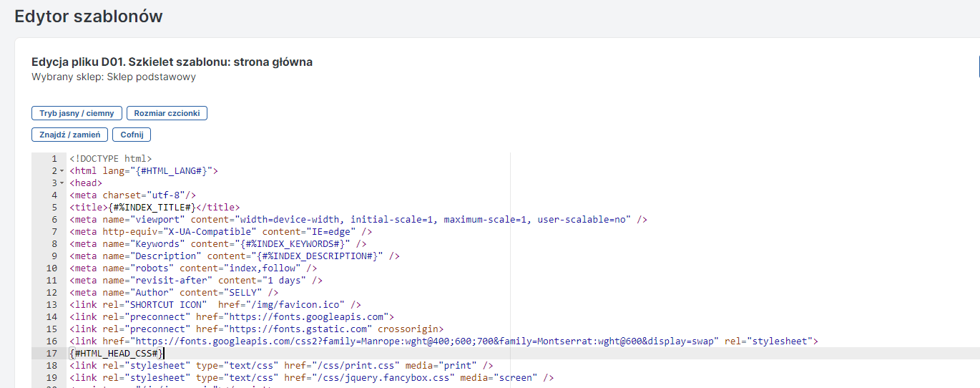Click the Rozmiar czcionki button
980x388 pixels.
167,113
